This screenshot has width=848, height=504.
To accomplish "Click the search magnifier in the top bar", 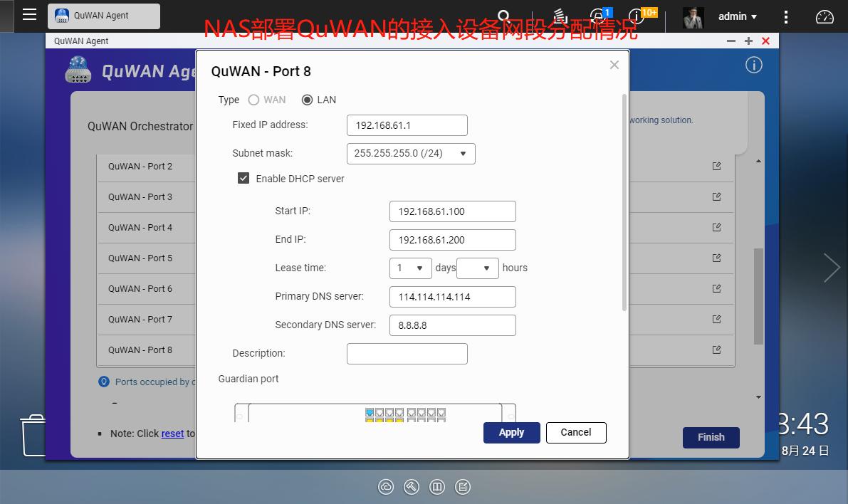I will pyautogui.click(x=503, y=14).
